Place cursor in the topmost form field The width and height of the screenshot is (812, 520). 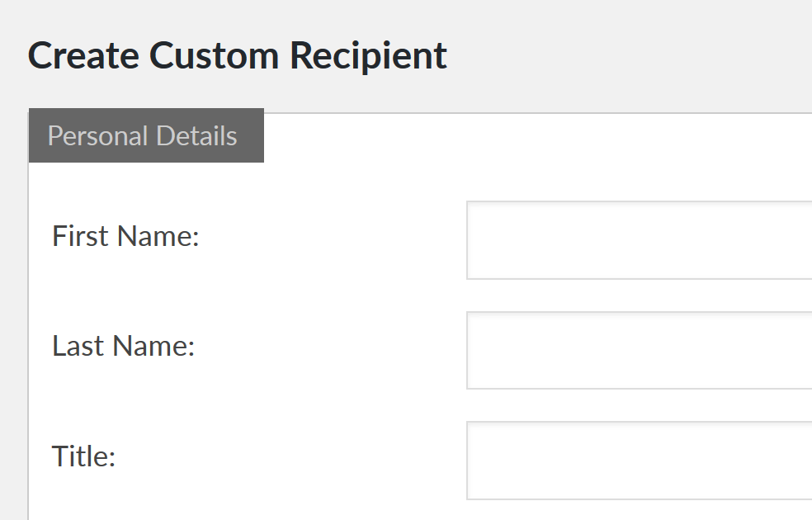click(639, 240)
